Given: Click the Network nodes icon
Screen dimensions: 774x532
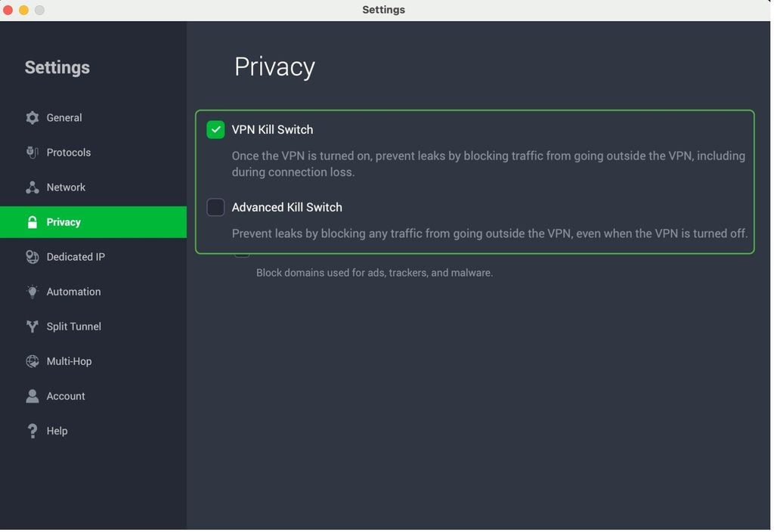Looking at the screenshot, I should tap(32, 187).
